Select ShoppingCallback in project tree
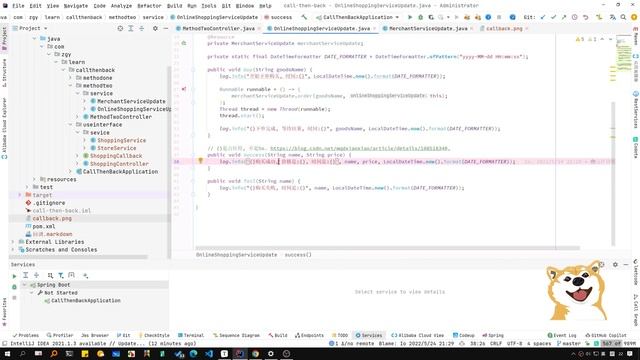Screen dimensions: 640x360 click(x=116, y=156)
